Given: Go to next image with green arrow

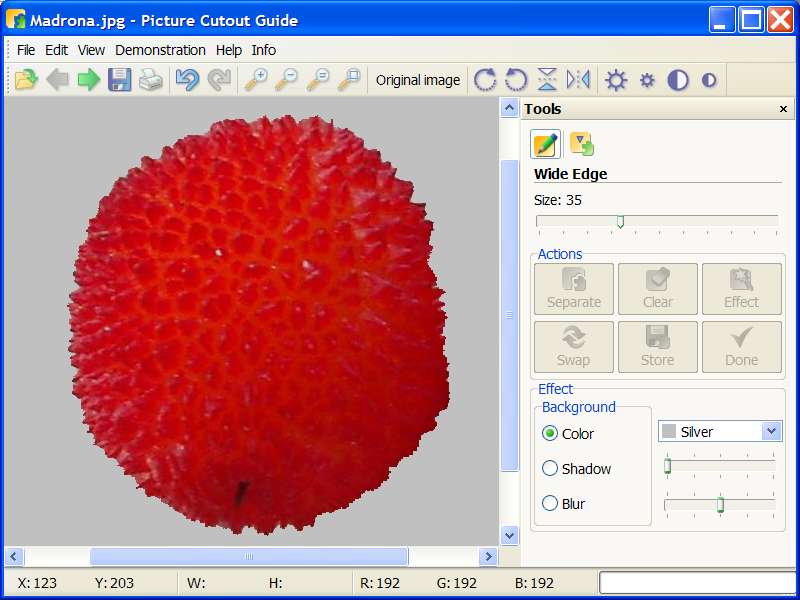Looking at the screenshot, I should click(89, 80).
